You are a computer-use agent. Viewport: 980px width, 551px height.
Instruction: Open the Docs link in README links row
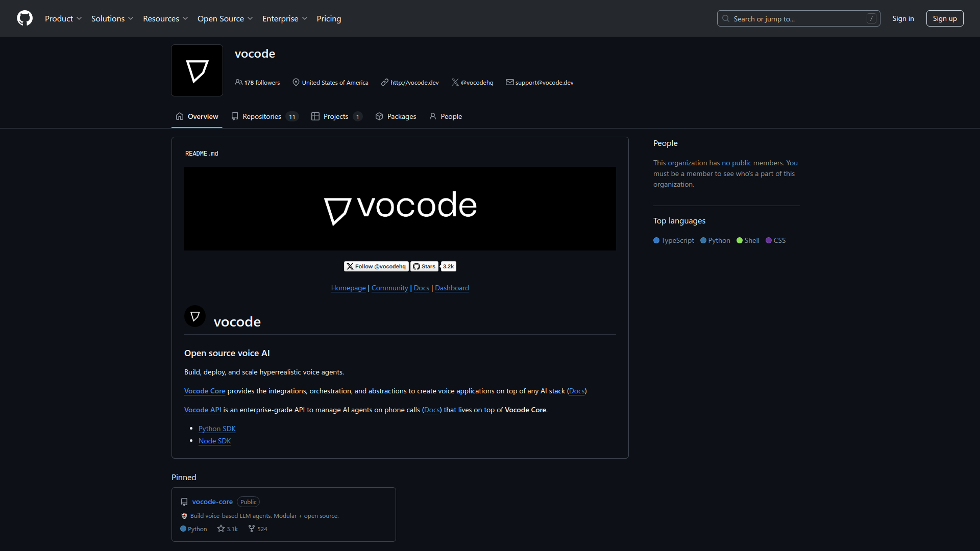[x=421, y=288]
